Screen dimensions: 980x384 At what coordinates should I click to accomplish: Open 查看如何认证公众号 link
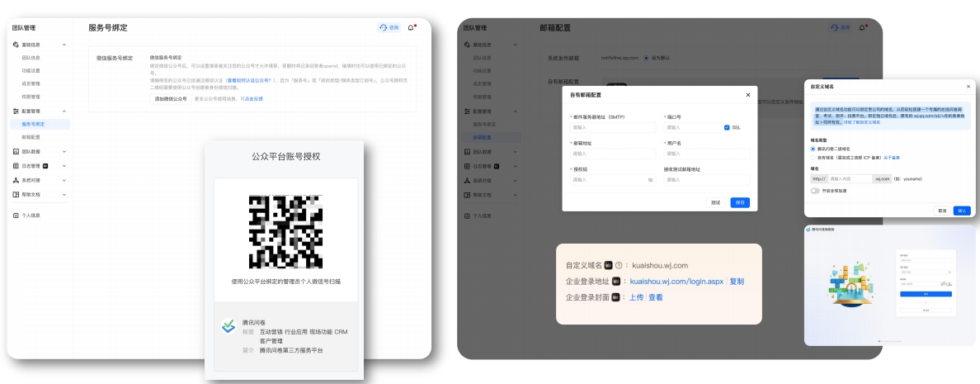(x=249, y=81)
